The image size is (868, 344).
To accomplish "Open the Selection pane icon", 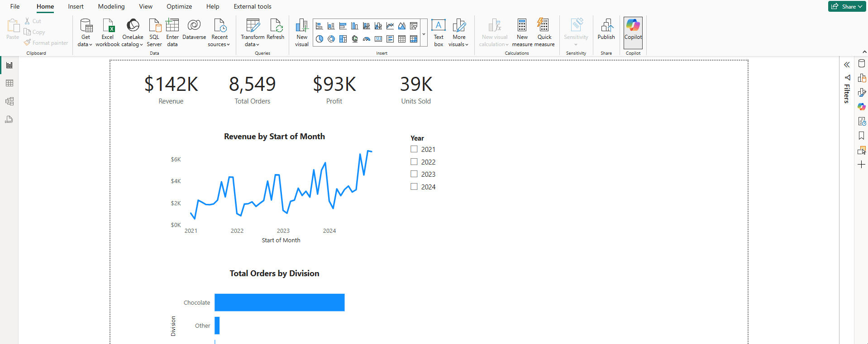I will coord(862,150).
